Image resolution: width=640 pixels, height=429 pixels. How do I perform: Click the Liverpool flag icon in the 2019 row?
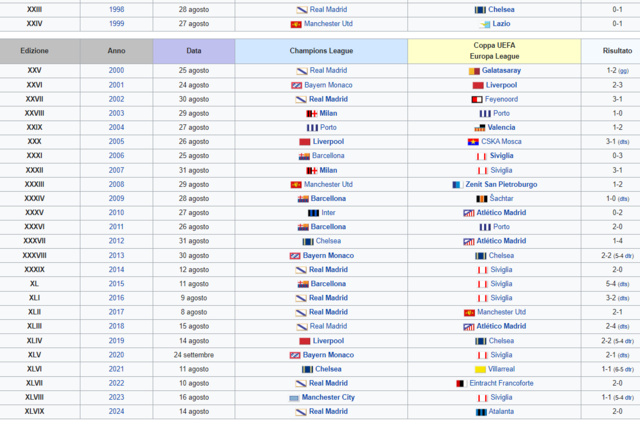tap(304, 341)
